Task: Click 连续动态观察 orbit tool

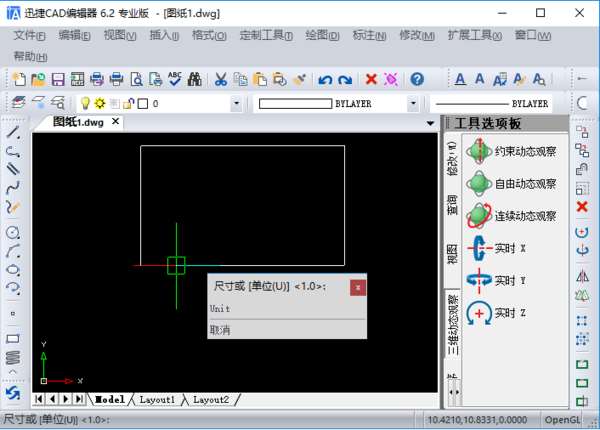Action: [511, 216]
